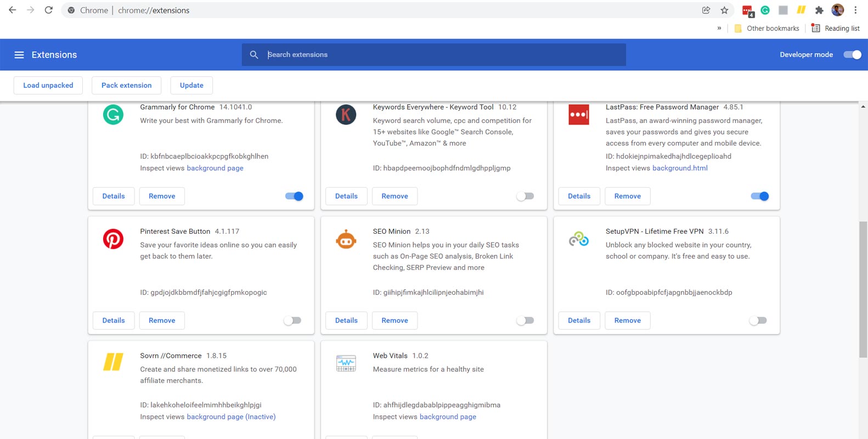Click Load unpacked
Image resolution: width=868 pixels, height=439 pixels.
(48, 85)
